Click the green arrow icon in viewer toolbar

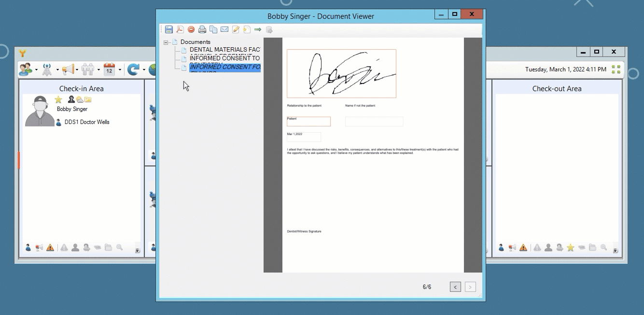click(258, 29)
